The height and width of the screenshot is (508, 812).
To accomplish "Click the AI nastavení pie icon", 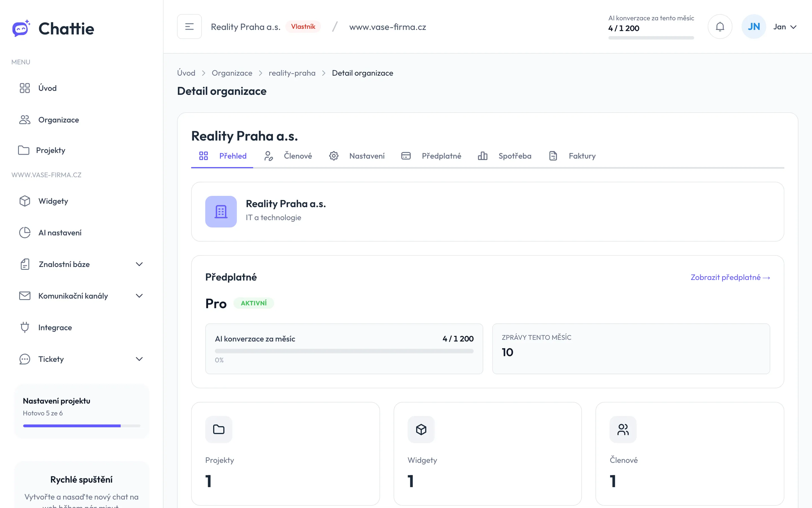I will 25,233.
